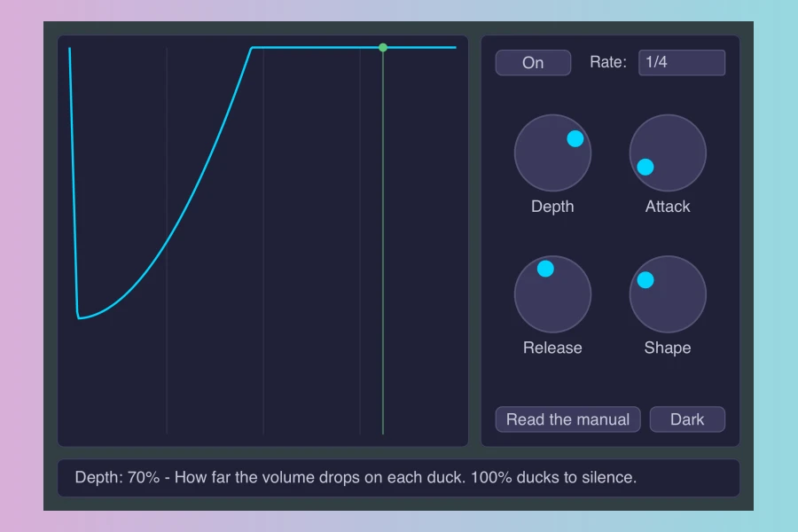The image size is (798, 532).
Task: Toggle the On power button
Action: point(533,63)
